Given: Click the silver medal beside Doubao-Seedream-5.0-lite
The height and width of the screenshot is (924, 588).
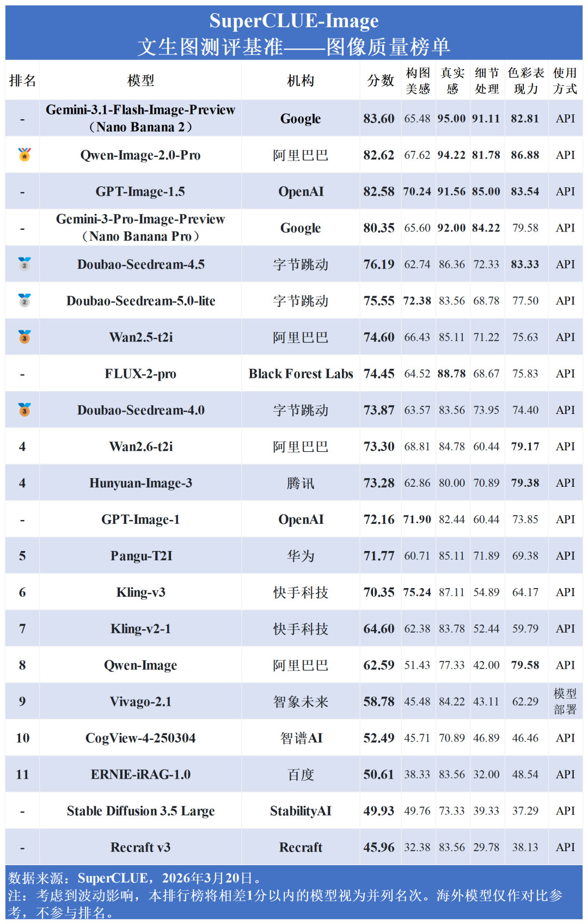Looking at the screenshot, I should (24, 301).
